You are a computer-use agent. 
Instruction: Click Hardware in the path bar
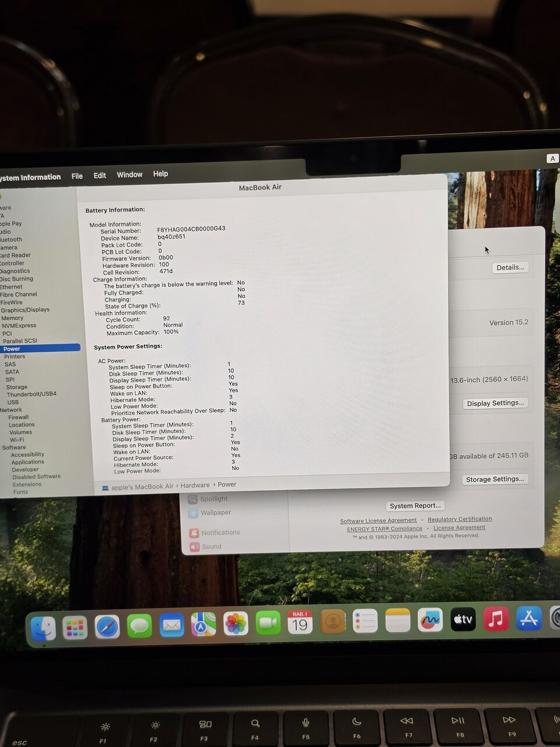pyautogui.click(x=195, y=486)
